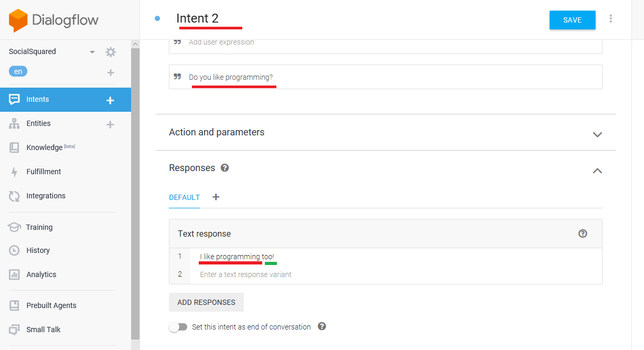Screen dimensions: 644x350
Task: Select the DEFAULT responses tab
Action: [x=184, y=198]
